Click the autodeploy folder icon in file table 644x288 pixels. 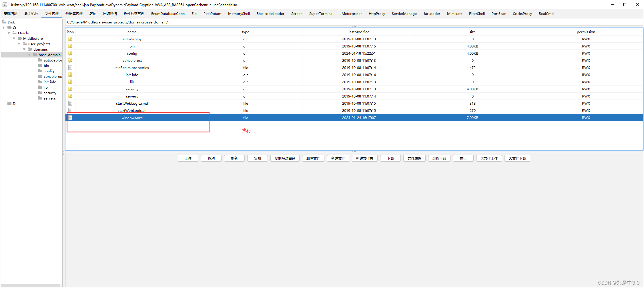click(70, 39)
